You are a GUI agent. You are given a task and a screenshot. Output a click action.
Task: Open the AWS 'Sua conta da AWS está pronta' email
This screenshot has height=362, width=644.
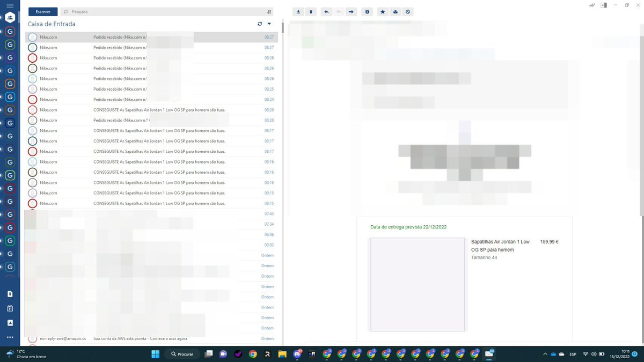[x=151, y=338]
